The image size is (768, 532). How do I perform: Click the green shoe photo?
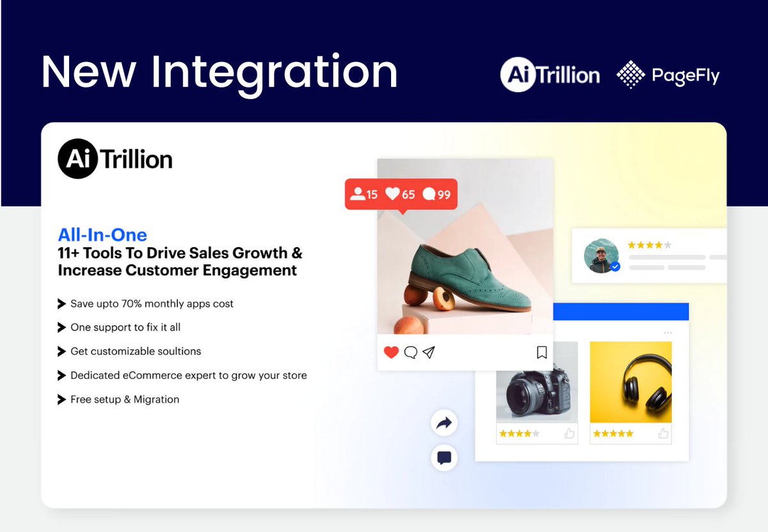click(x=465, y=246)
